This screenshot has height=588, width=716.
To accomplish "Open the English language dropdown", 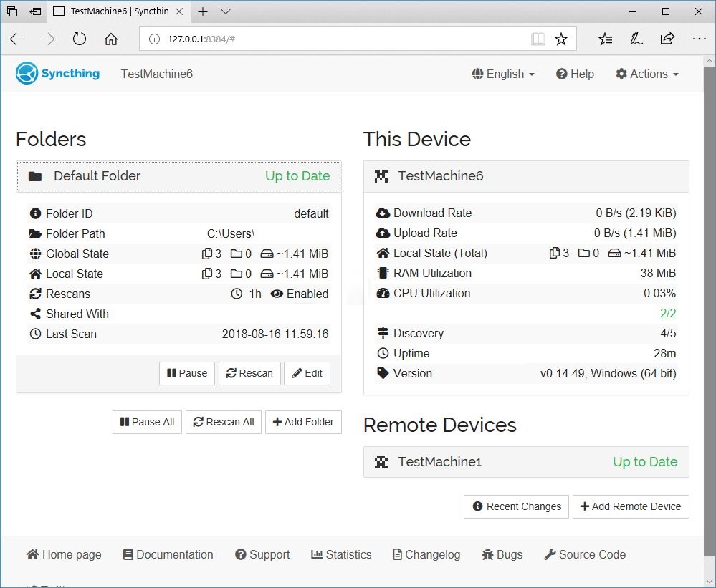I will click(x=502, y=74).
